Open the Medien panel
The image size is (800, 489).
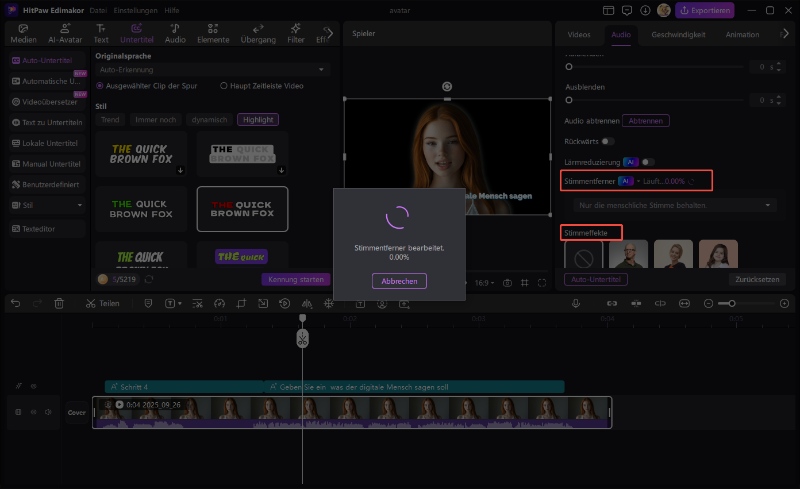tap(23, 34)
